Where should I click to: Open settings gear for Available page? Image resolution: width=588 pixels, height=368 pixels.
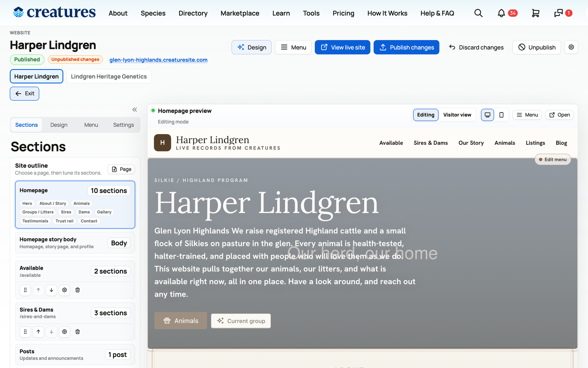tap(64, 290)
